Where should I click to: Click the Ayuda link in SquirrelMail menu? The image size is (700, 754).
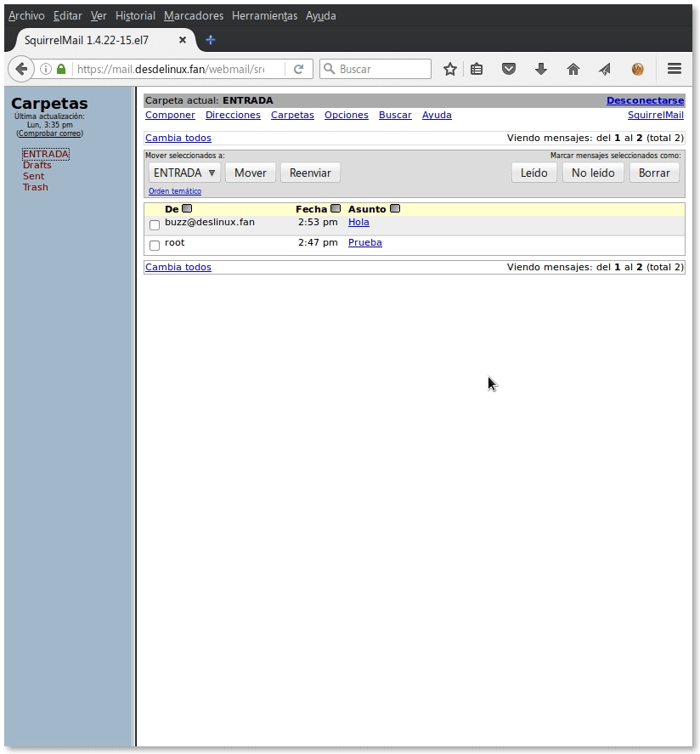tap(437, 115)
